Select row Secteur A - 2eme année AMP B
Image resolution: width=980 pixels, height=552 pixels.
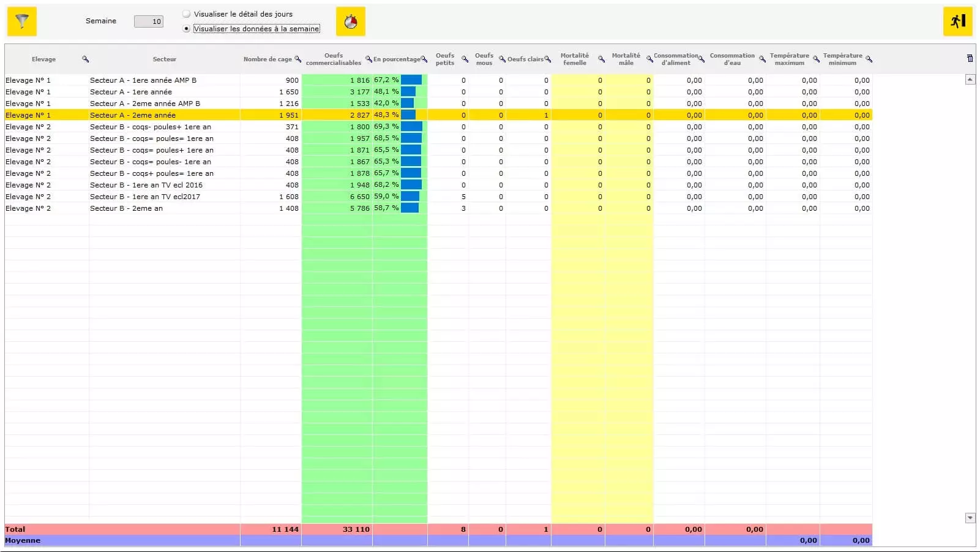(438, 104)
